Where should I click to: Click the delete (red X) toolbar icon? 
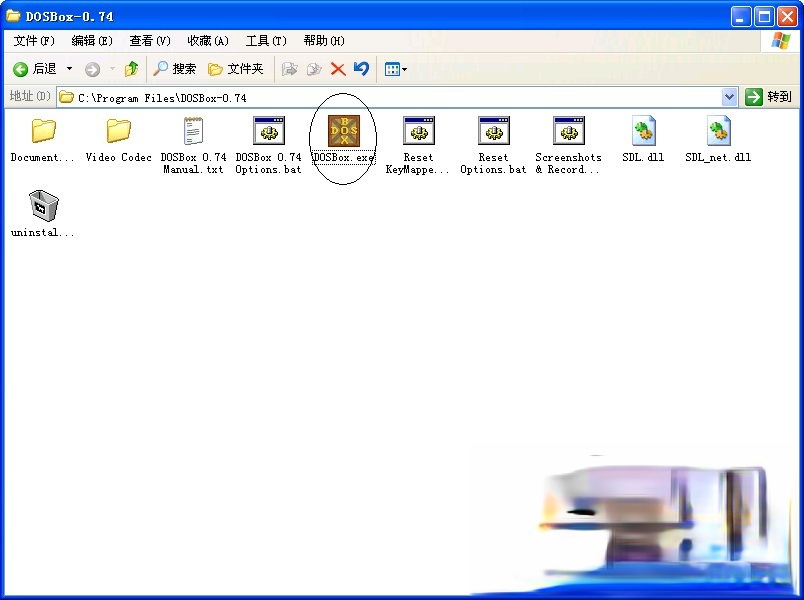[x=338, y=69]
